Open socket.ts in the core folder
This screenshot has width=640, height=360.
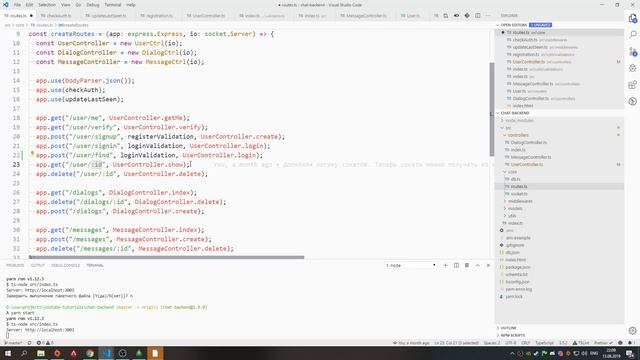tap(559, 194)
